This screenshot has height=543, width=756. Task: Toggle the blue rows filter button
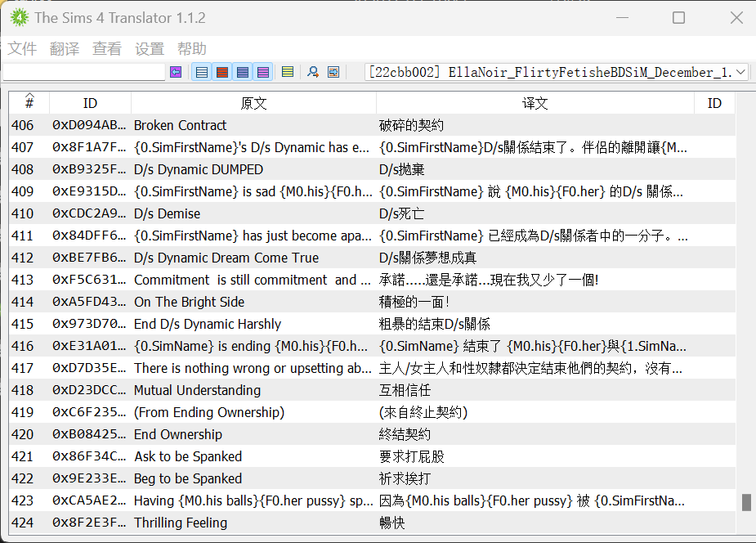click(243, 72)
